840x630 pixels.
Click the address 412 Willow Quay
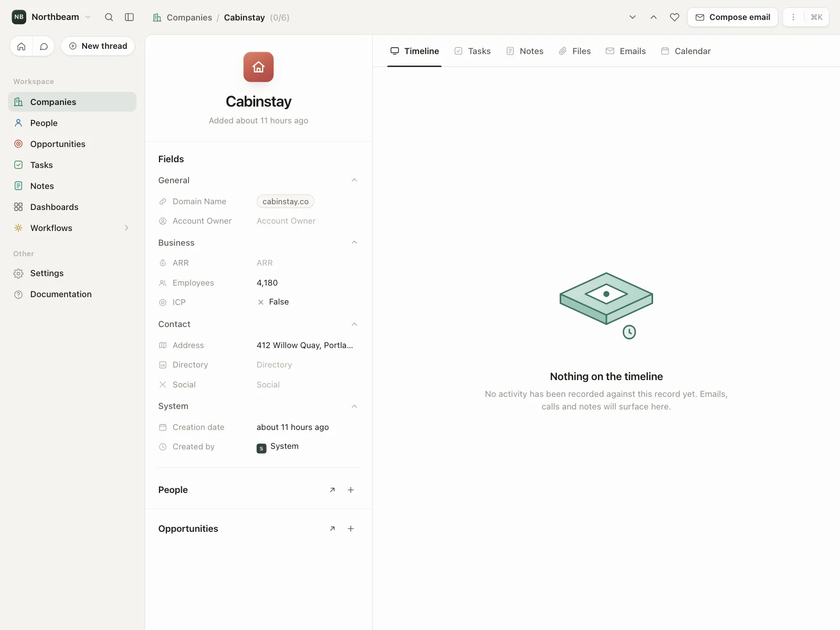click(x=305, y=345)
